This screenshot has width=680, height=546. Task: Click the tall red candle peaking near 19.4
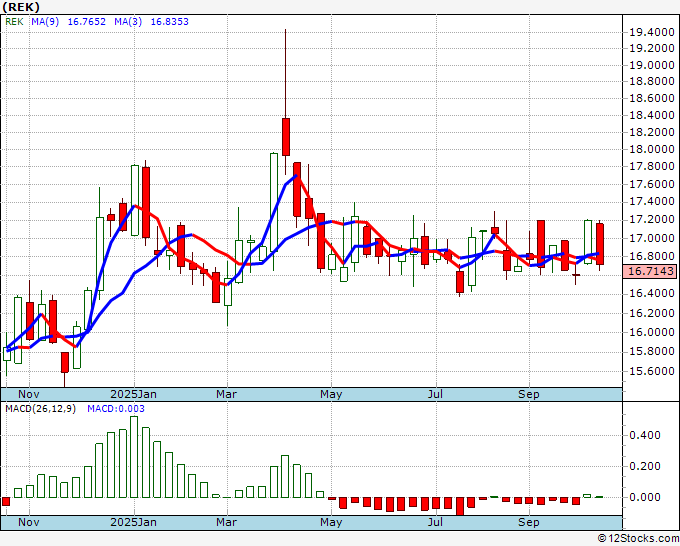285,136
